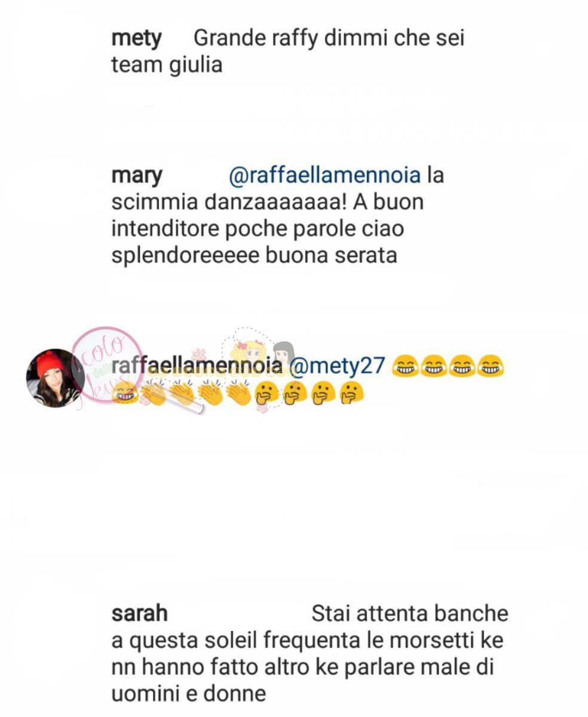Select the 'Grande raffy dimmi che sei' comment text
The width and height of the screenshot is (588, 717).
(x=329, y=39)
